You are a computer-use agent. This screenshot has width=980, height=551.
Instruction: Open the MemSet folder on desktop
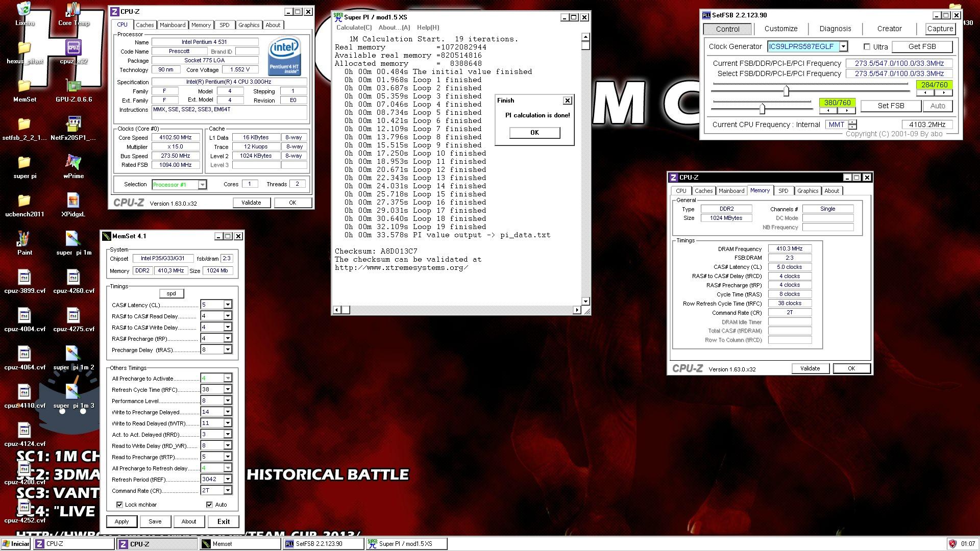click(x=24, y=90)
